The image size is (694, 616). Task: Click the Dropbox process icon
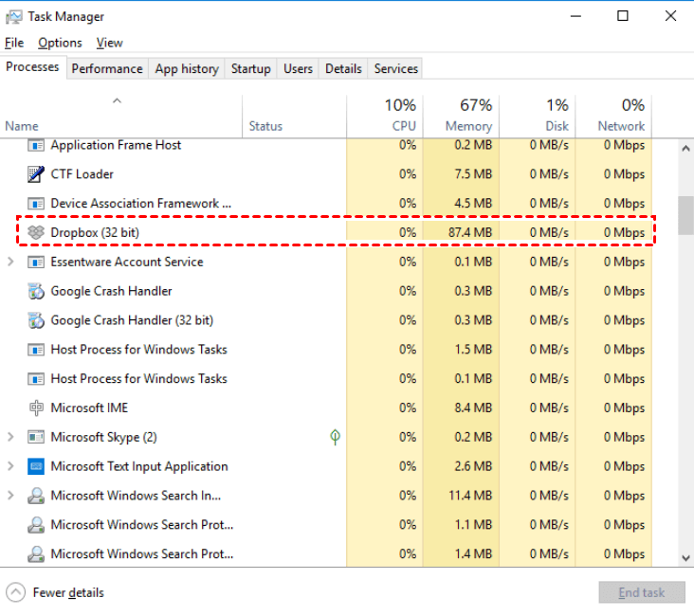coord(36,232)
